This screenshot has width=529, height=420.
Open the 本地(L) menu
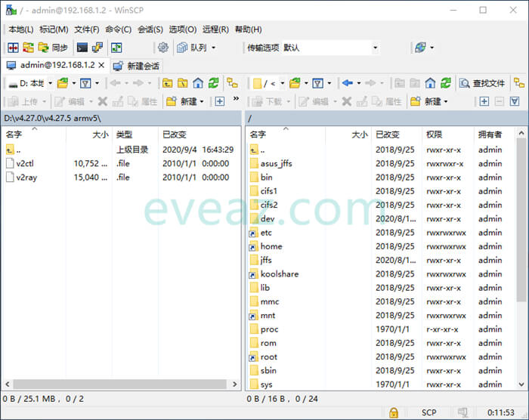21,29
